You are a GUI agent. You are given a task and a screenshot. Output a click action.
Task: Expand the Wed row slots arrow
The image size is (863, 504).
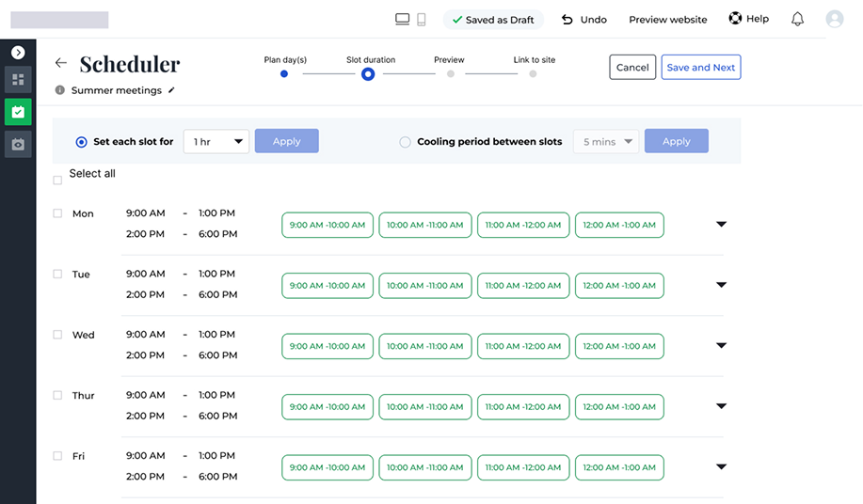point(721,346)
